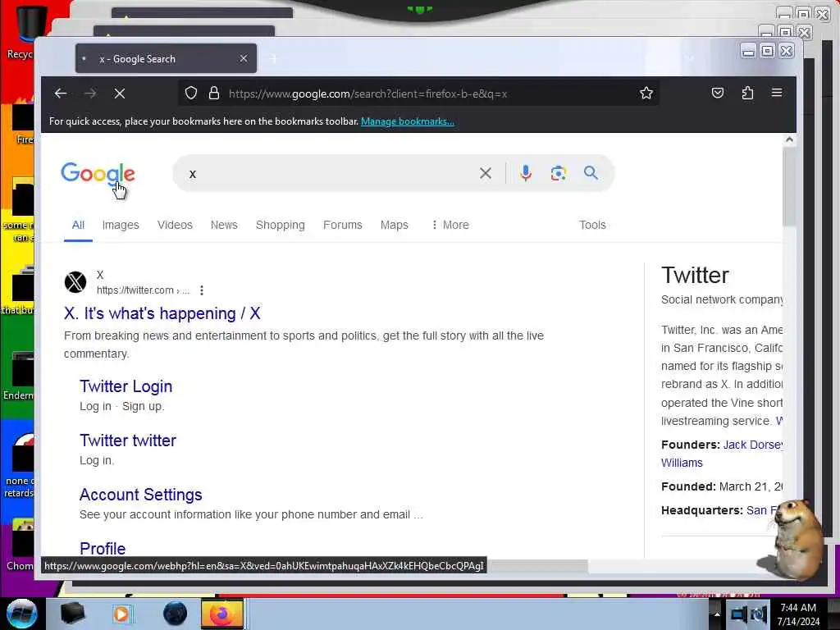Image resolution: width=840 pixels, height=630 pixels.
Task: Close the 'x - Google Search' tab
Action: (x=244, y=58)
